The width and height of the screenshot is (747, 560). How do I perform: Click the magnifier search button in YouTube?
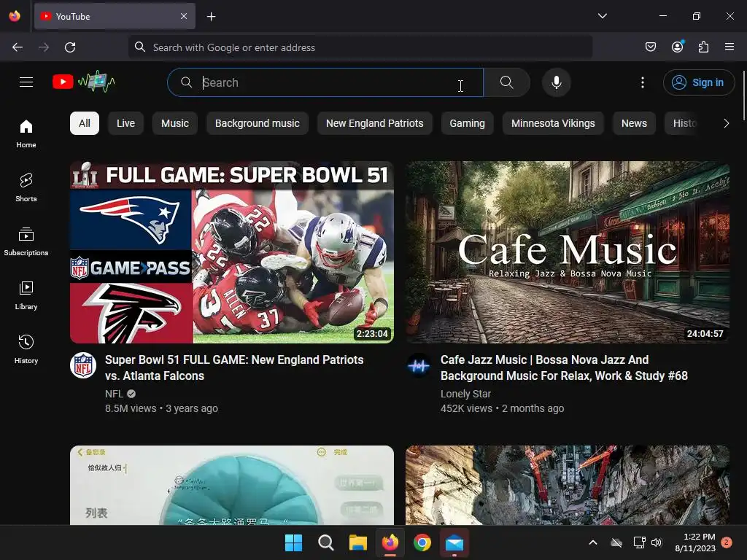[506, 82]
